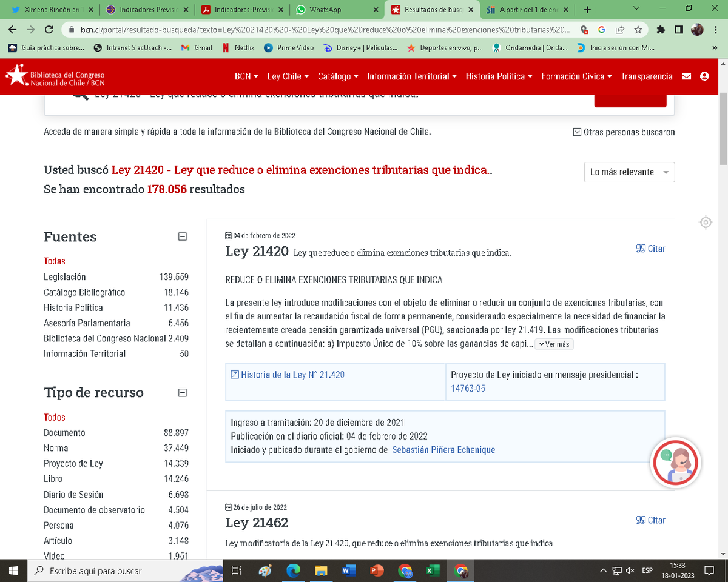
Task: Toggle the Otras personas buscaron checkbox
Action: pyautogui.click(x=577, y=132)
